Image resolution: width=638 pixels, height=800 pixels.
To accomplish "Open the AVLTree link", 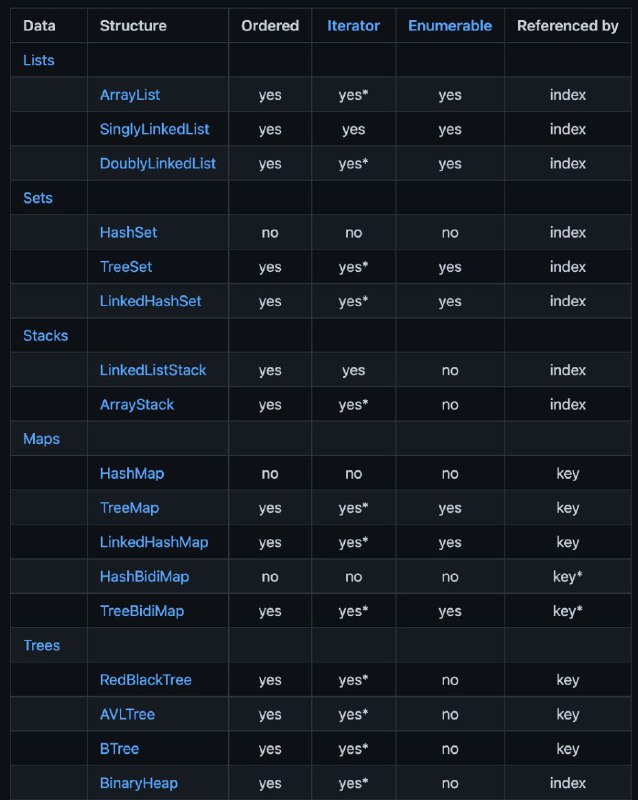I will pos(128,714).
